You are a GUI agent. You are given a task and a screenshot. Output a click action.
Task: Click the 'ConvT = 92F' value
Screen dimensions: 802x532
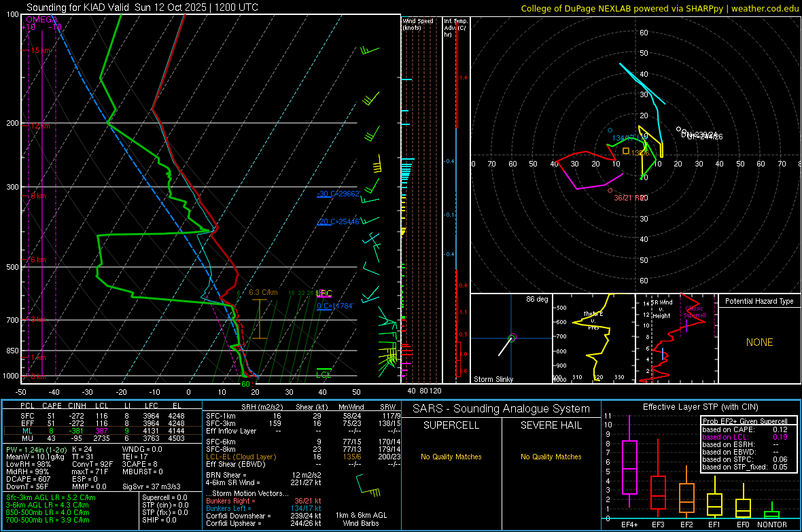(92, 464)
